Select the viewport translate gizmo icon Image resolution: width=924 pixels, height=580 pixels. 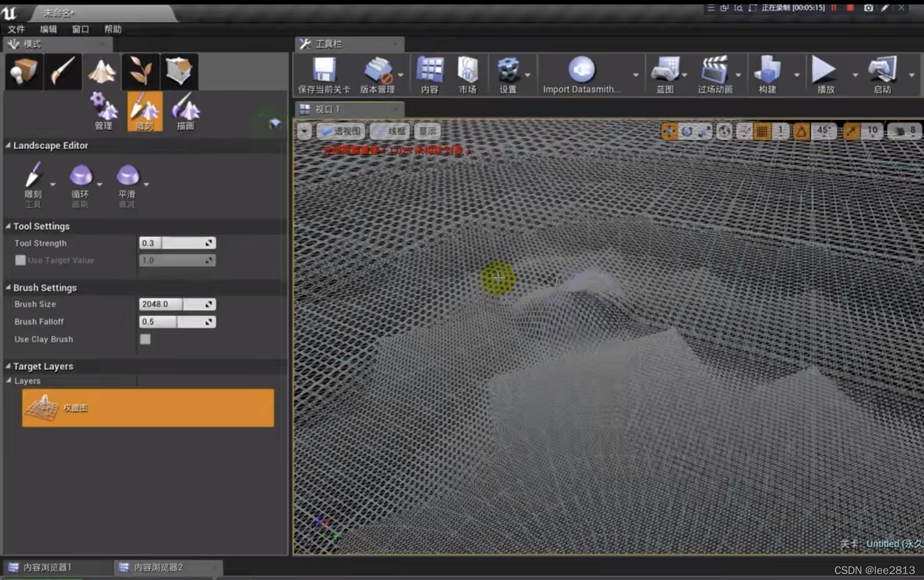click(x=669, y=131)
